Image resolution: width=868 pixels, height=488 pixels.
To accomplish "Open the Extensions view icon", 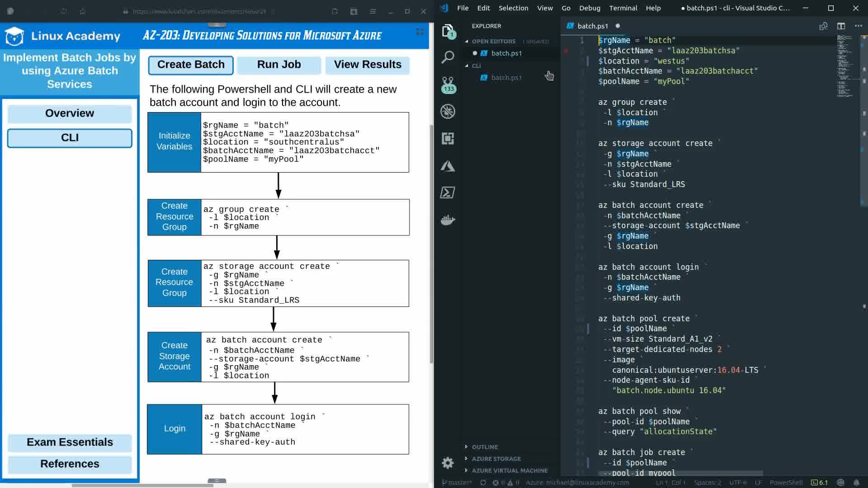I will click(448, 138).
